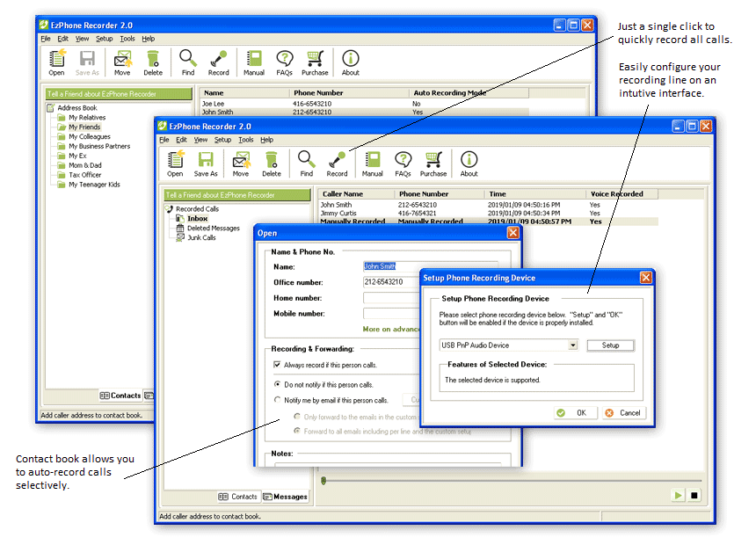The height and width of the screenshot is (545, 756).
Task: Select Tax Officer folder in Address Book
Action: (85, 175)
